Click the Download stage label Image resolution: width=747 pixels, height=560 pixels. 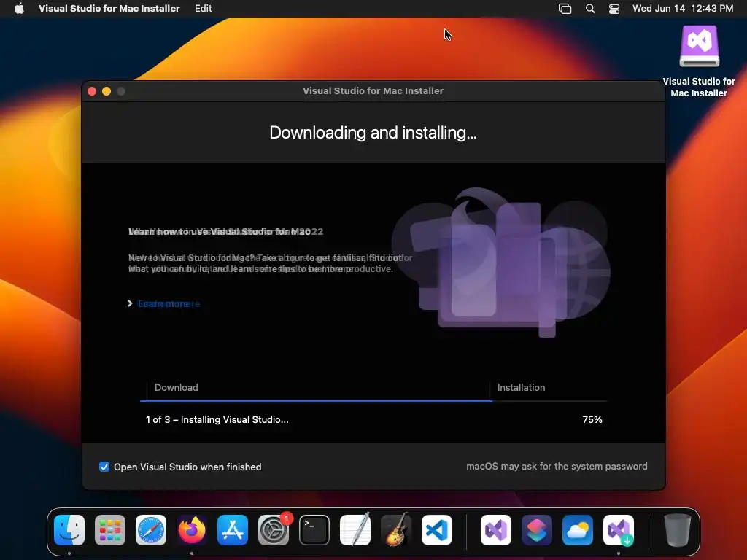[177, 388]
